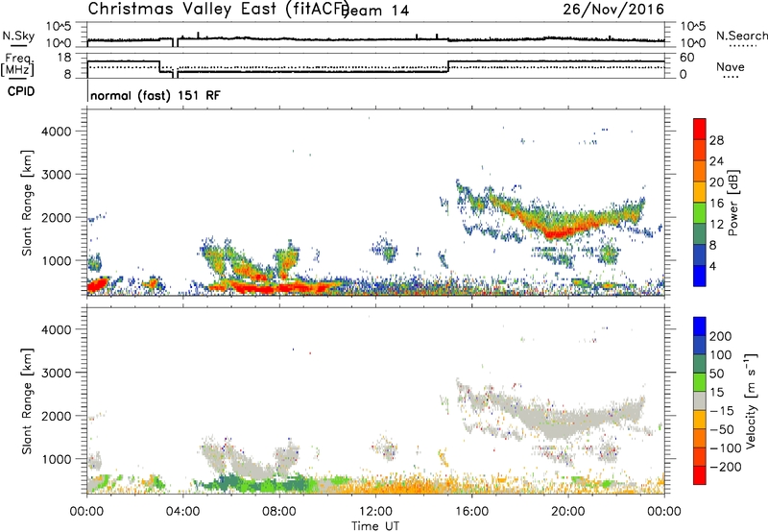Click the 'Nave' legend label
The height and width of the screenshot is (532, 768).
(730, 66)
